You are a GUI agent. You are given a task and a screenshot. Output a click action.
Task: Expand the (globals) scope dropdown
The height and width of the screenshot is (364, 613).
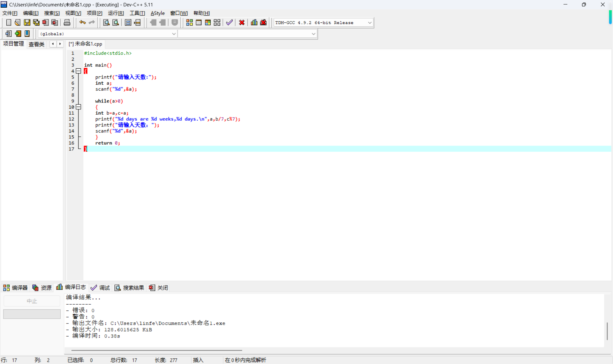(x=174, y=34)
